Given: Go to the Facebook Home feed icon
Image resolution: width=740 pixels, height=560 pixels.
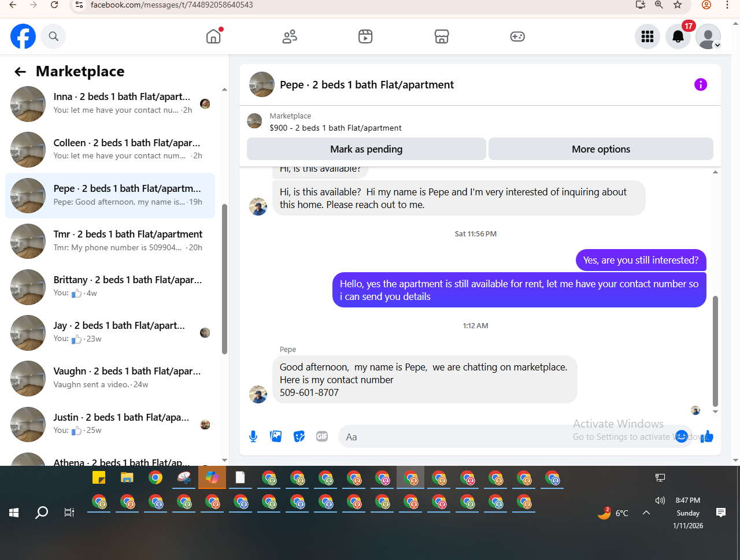Looking at the screenshot, I should tap(213, 36).
